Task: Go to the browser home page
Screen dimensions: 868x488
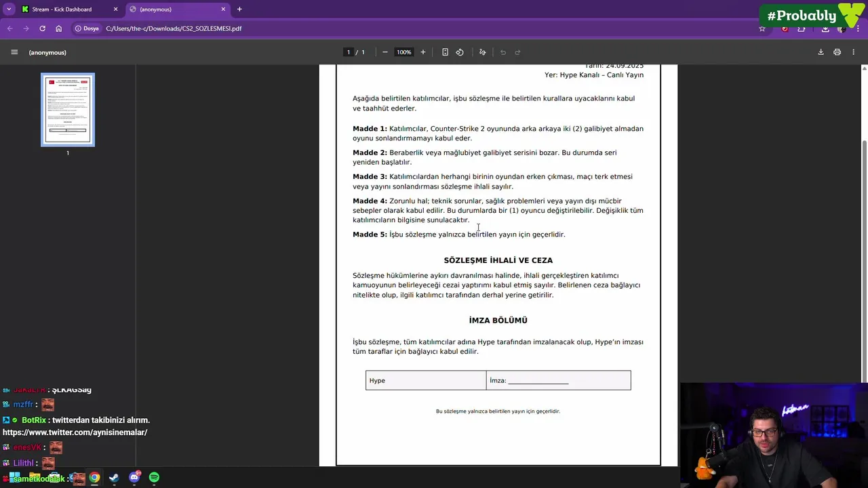Action: coord(59,28)
